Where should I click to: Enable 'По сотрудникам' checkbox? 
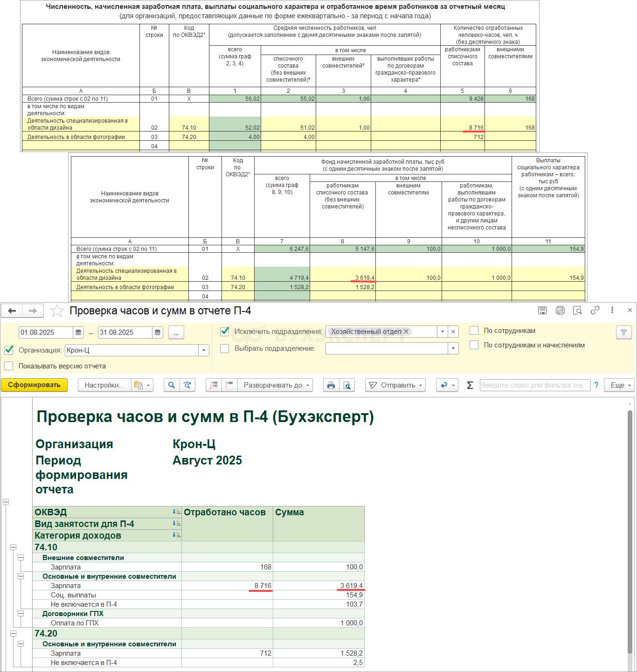tap(474, 331)
